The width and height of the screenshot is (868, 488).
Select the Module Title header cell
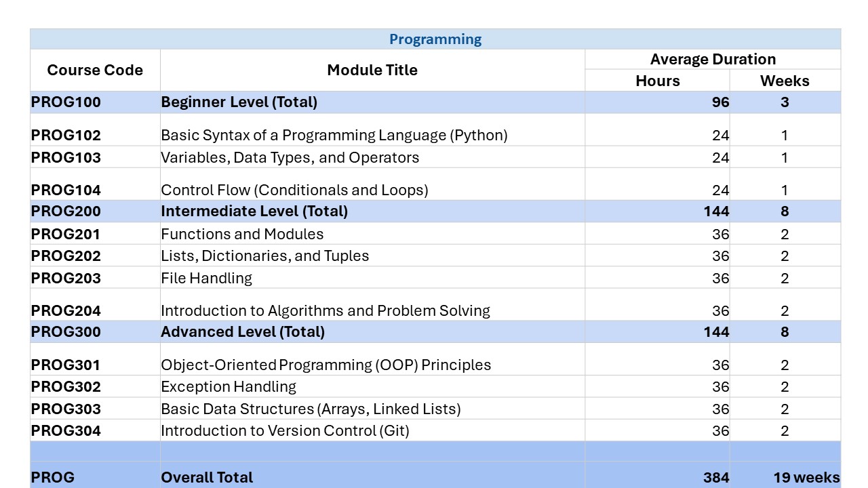(x=372, y=70)
